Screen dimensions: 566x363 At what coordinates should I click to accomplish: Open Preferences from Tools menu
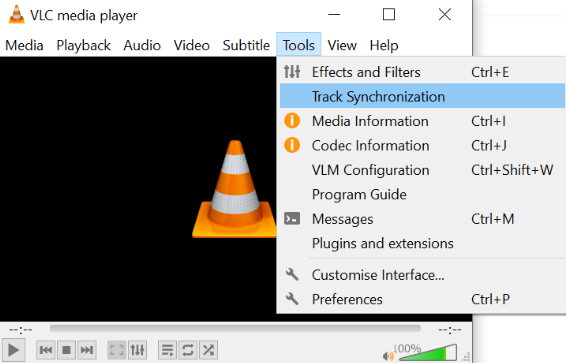point(422,299)
